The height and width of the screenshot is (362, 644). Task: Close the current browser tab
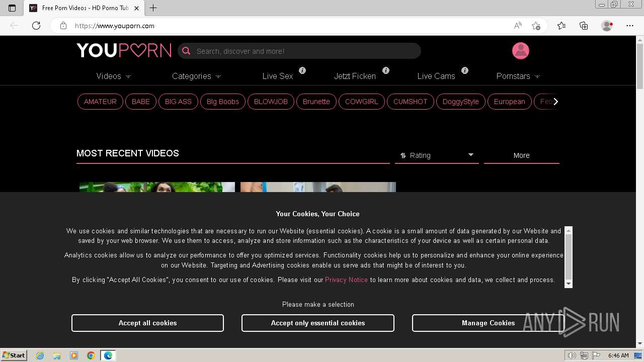(136, 8)
